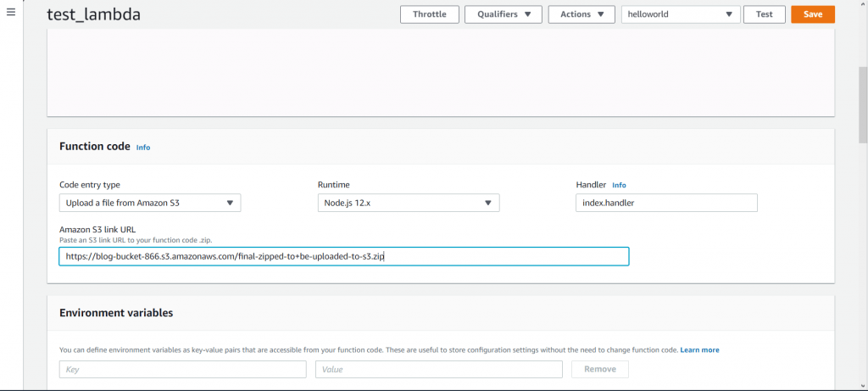
Task: Click the Remove environment variable button
Action: [x=600, y=369]
